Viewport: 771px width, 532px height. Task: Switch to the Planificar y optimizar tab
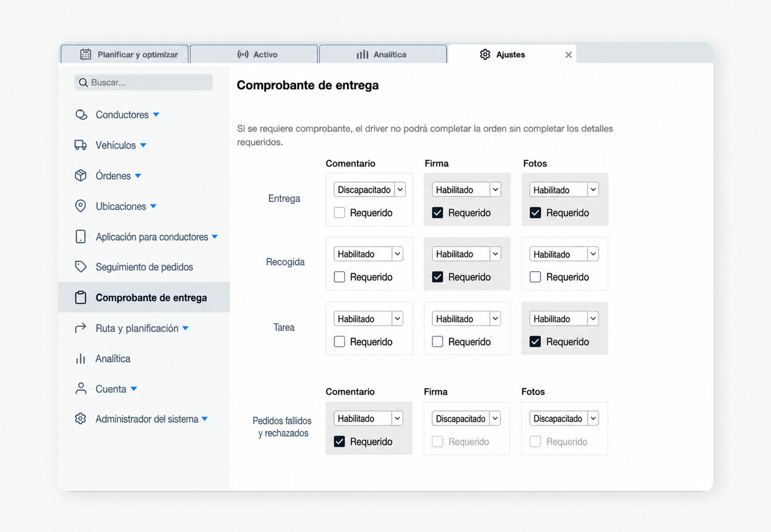click(x=125, y=54)
